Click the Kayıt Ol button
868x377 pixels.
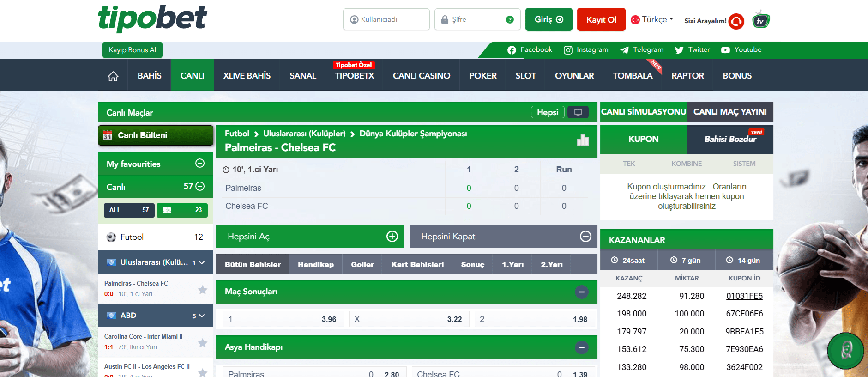(x=601, y=19)
